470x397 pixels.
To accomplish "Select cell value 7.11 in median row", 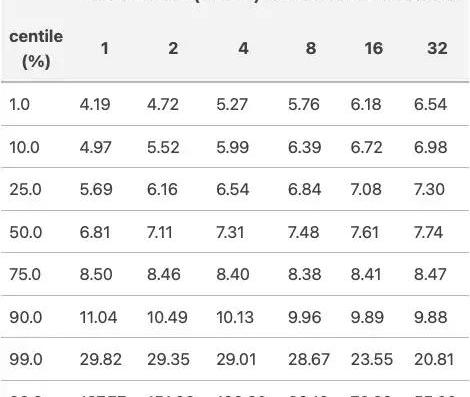I will [x=160, y=232].
